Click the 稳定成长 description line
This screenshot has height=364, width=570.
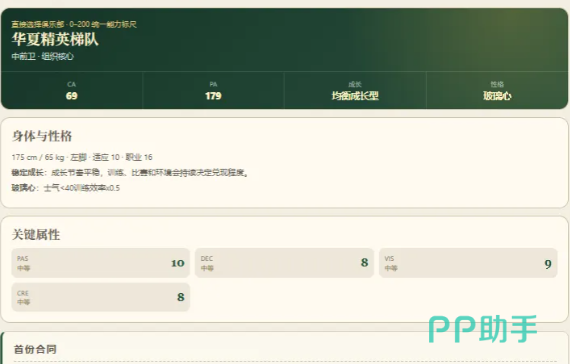pyautogui.click(x=130, y=172)
